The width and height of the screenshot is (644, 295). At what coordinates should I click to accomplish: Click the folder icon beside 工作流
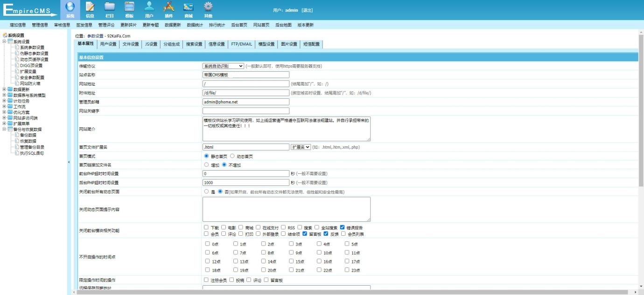tap(10, 107)
